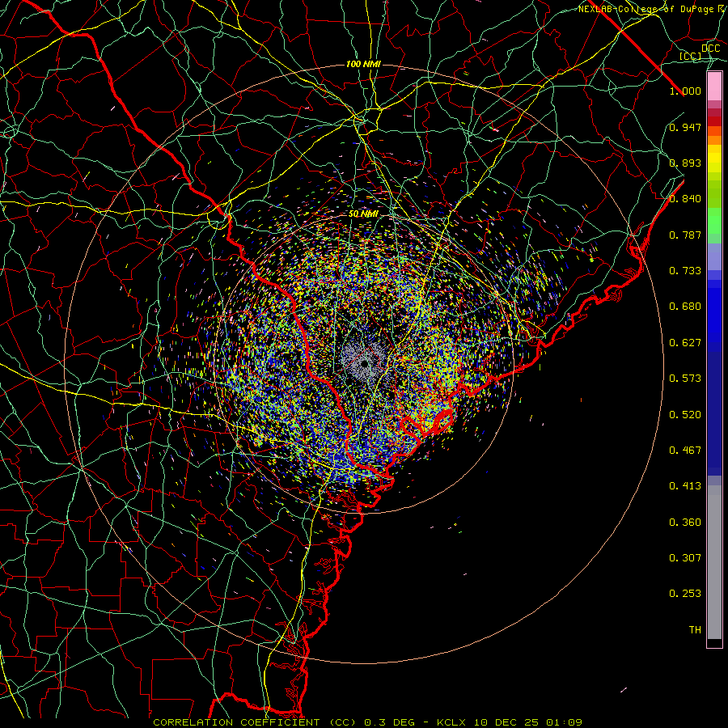Pick the gray segment of color bar
The width and height of the screenshot is (728, 728).
[714, 562]
